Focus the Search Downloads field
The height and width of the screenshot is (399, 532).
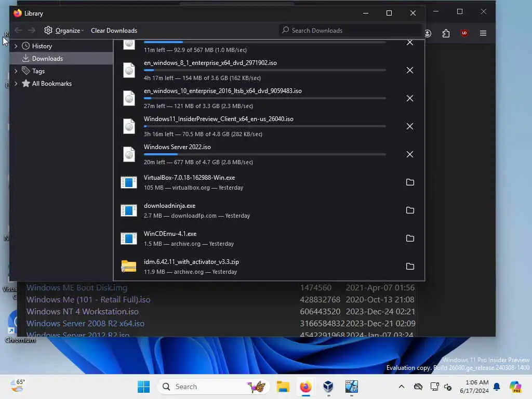(x=350, y=31)
